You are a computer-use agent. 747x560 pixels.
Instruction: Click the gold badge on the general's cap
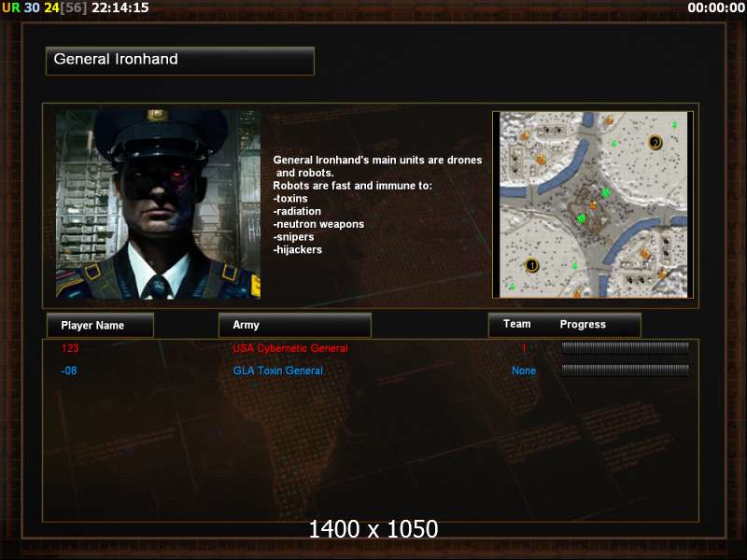click(x=158, y=115)
